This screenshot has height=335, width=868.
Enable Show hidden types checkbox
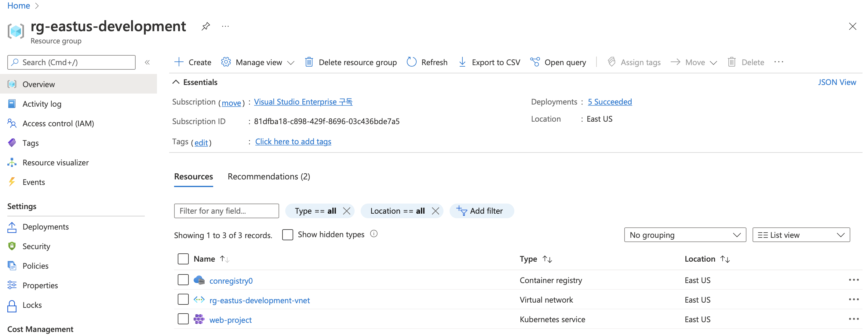tap(287, 234)
